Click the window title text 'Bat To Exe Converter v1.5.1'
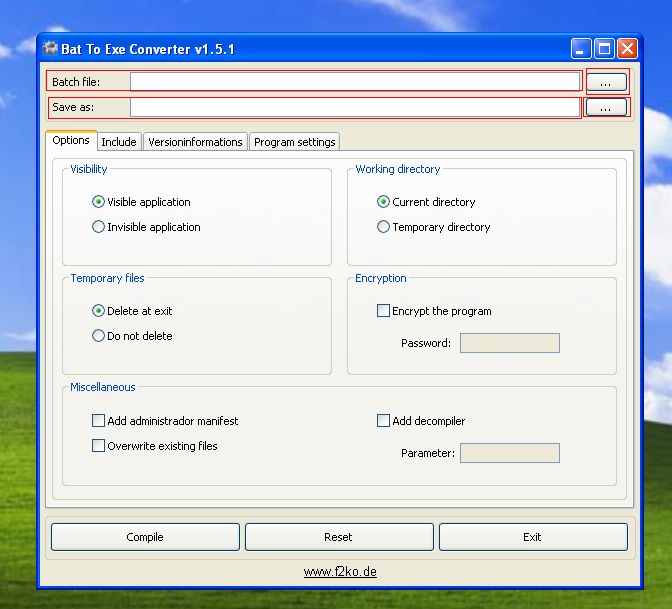 coord(148,49)
